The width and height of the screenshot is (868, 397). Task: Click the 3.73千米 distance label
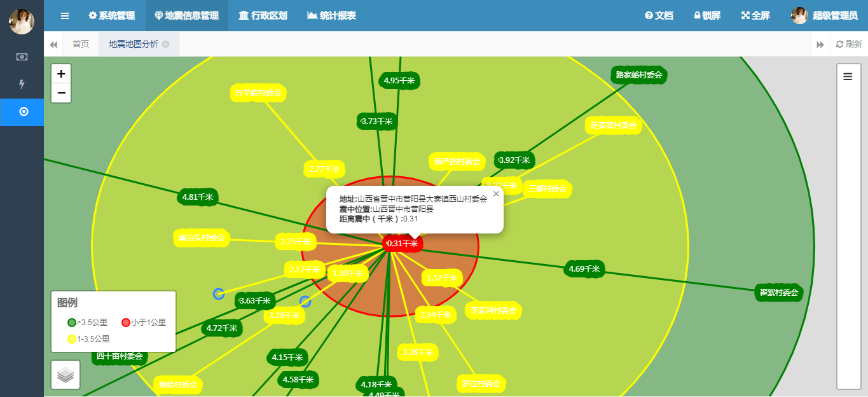(377, 121)
